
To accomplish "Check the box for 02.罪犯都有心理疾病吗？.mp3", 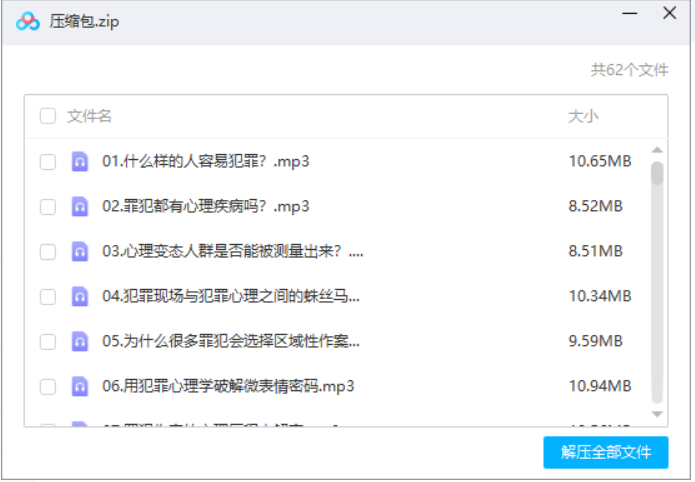I will coord(48,206).
